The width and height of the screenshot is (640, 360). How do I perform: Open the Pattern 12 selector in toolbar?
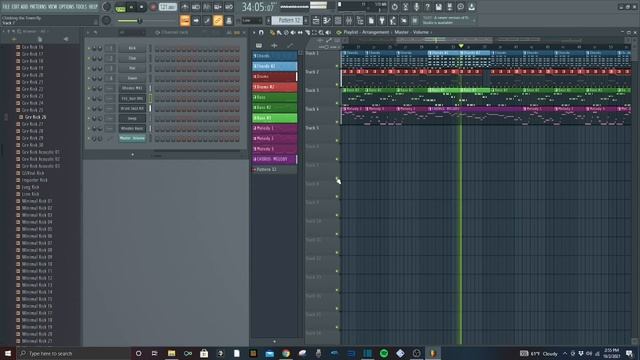pyautogui.click(x=287, y=20)
